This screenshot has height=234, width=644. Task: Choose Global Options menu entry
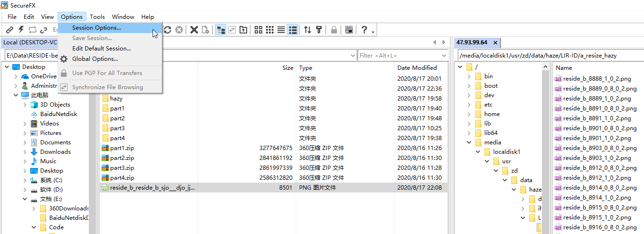point(110,59)
